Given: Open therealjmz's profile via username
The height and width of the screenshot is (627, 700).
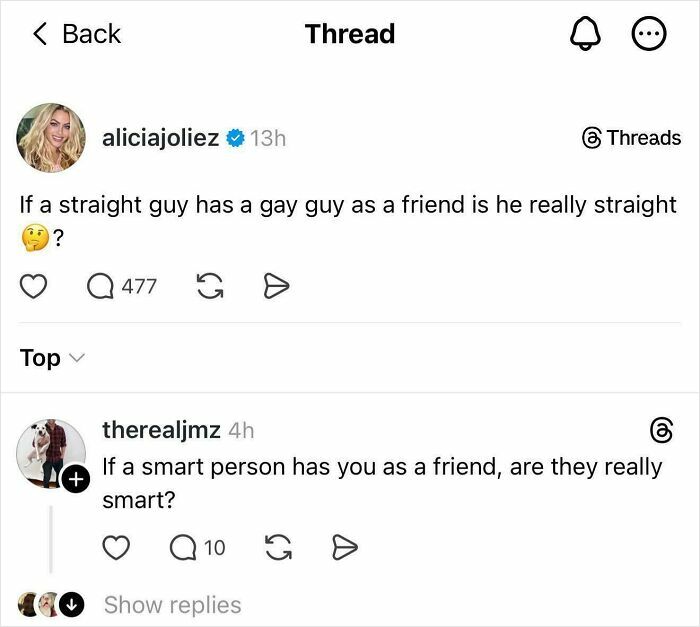Looking at the screenshot, I should [x=162, y=430].
